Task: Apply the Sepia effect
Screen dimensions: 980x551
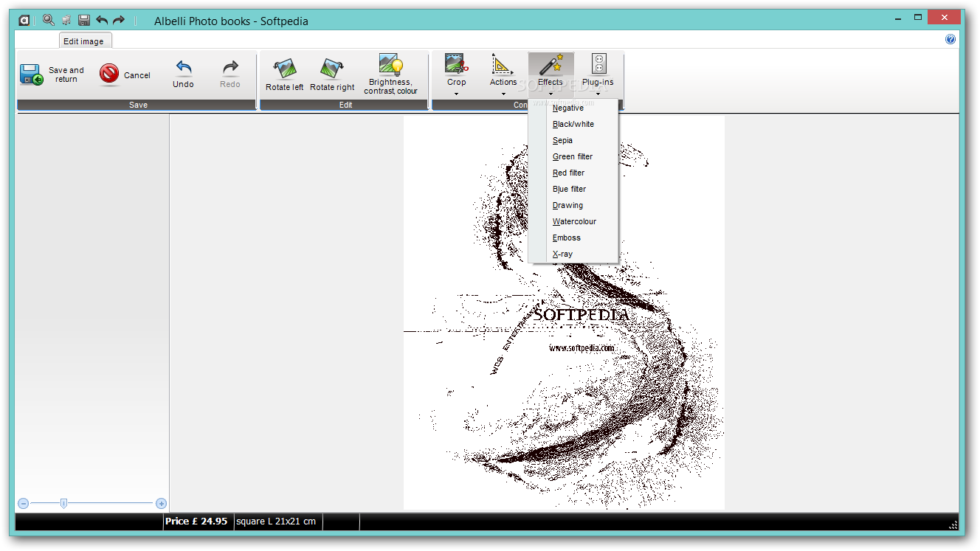Action: pos(573,140)
